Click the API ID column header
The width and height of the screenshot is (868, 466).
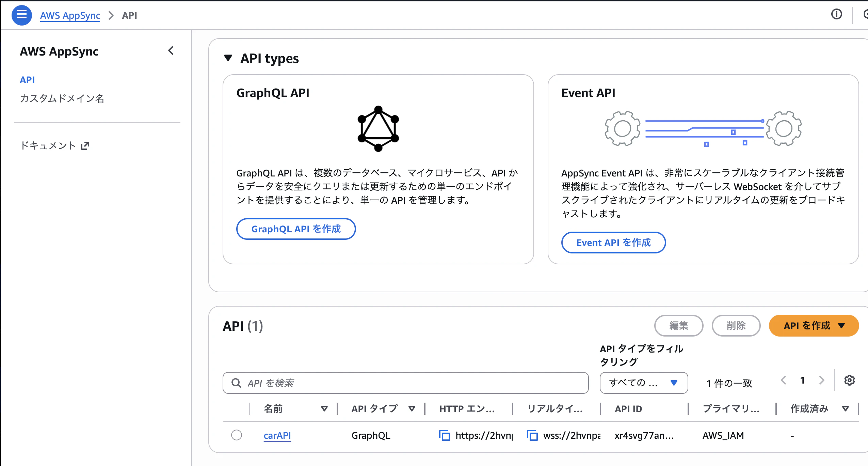point(628,409)
